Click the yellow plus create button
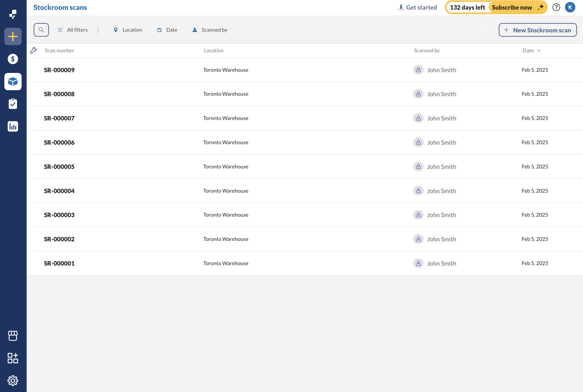The image size is (583, 392). (x=13, y=36)
